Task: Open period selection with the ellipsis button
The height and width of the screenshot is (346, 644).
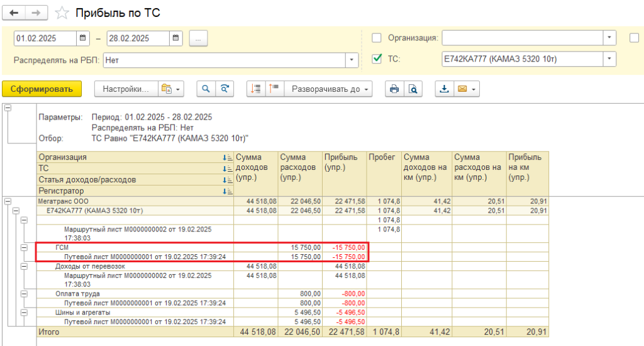Action: pos(198,38)
